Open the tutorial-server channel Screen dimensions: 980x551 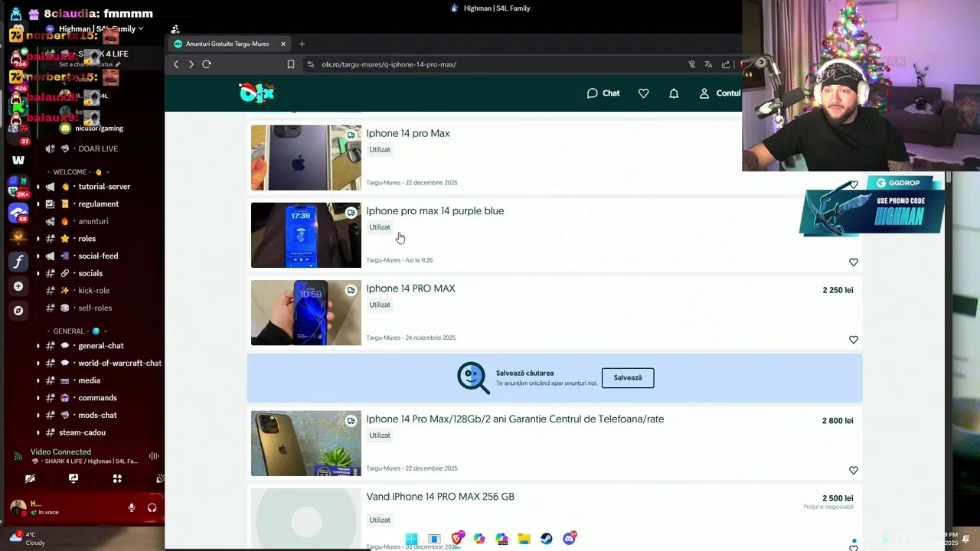point(104,187)
